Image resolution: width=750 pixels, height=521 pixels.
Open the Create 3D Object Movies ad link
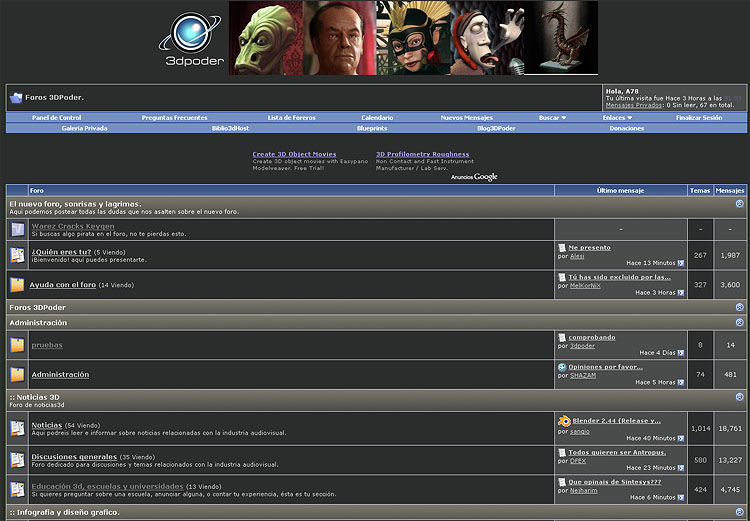pos(294,154)
